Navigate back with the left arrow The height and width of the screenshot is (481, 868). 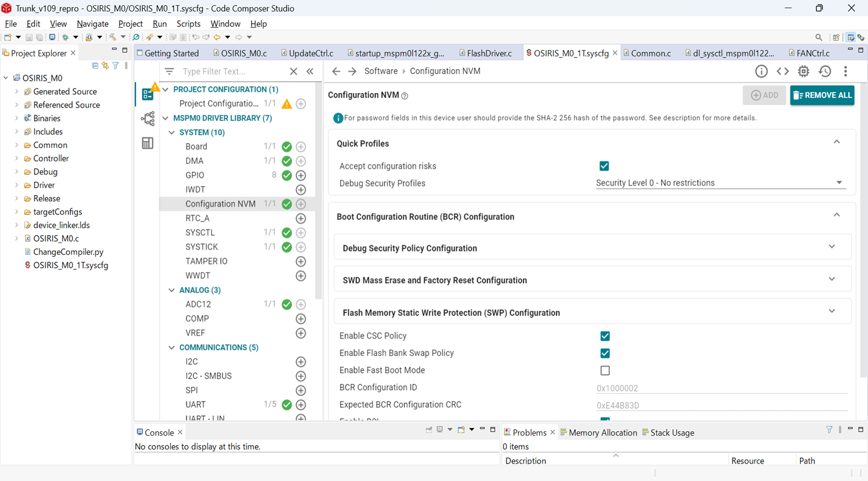point(336,72)
